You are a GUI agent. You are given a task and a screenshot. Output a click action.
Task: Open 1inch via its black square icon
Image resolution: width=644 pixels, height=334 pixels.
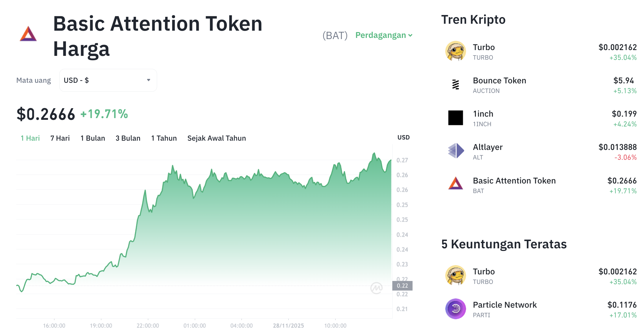[455, 118]
